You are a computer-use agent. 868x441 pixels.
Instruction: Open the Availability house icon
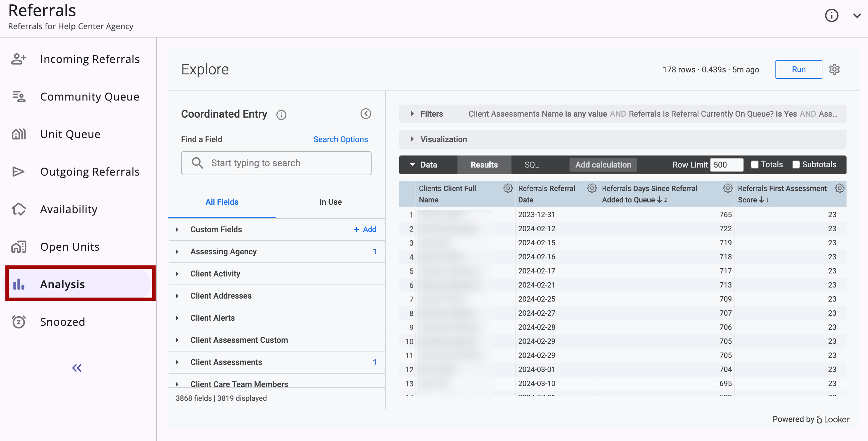coord(18,209)
